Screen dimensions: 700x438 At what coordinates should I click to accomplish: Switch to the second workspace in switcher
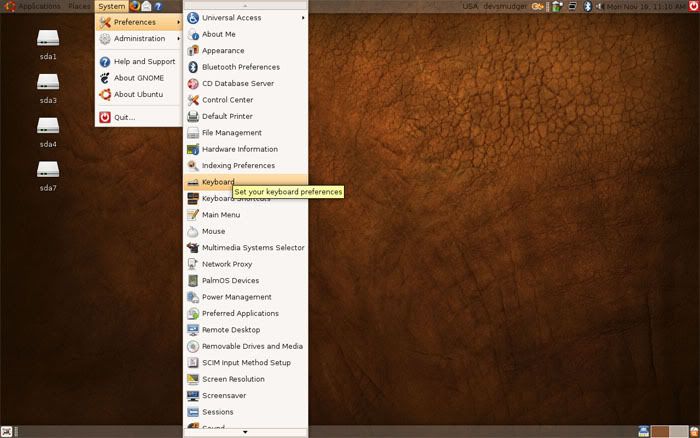tap(678, 431)
